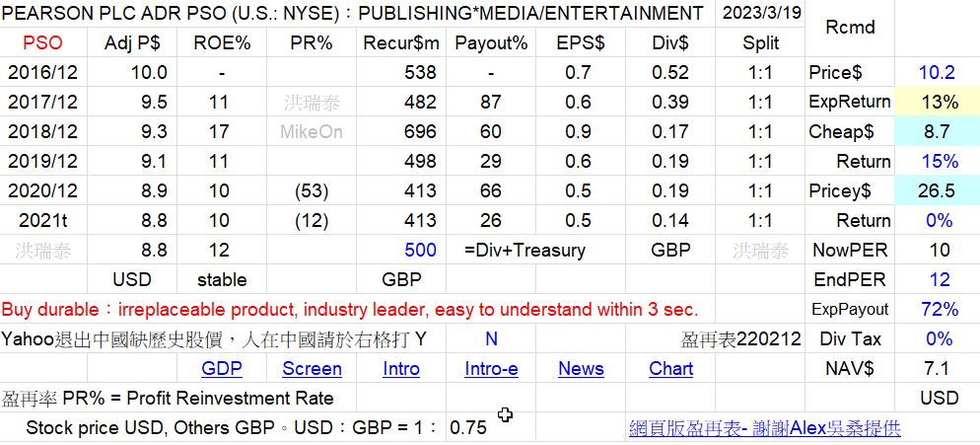Select the NowPER value 10
980x445 pixels.
[937, 250]
